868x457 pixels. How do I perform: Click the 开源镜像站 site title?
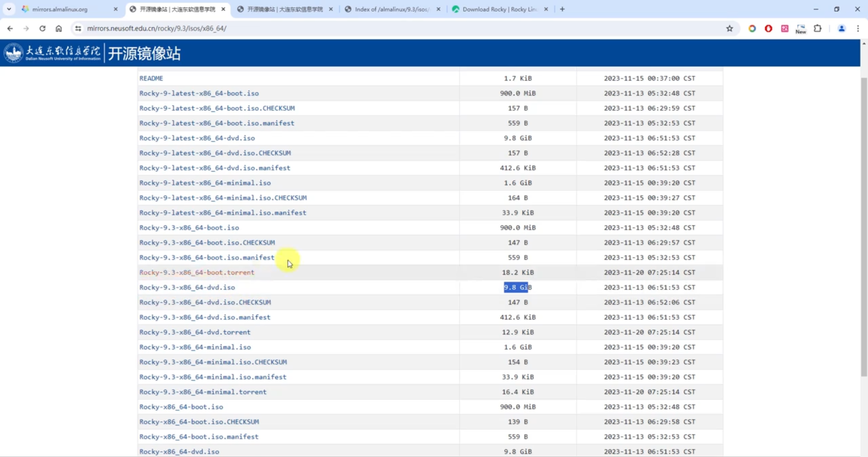(x=144, y=53)
